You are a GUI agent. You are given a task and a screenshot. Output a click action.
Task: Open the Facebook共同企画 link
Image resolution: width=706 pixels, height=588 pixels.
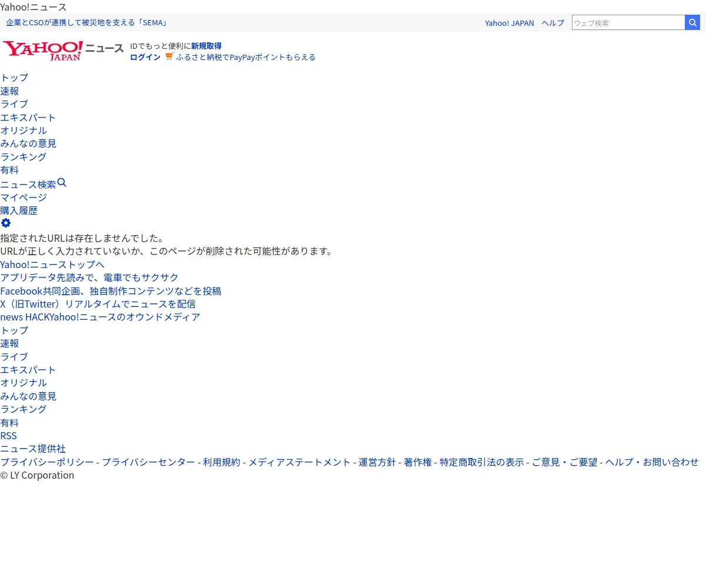(111, 291)
